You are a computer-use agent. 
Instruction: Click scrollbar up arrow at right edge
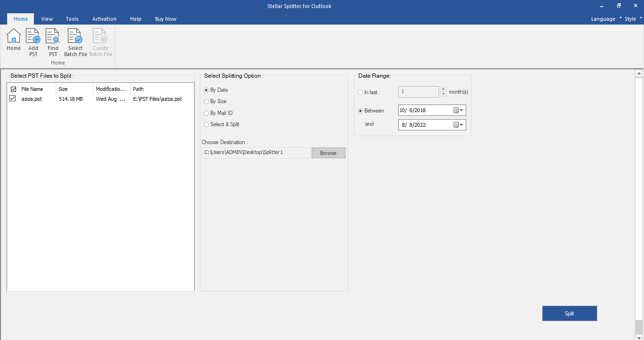pyautogui.click(x=639, y=73)
